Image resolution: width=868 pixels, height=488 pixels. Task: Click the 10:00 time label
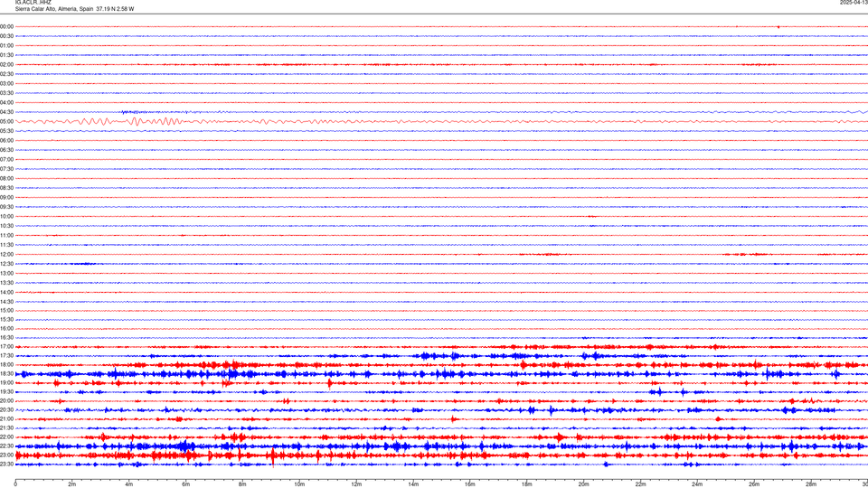coord(6,216)
